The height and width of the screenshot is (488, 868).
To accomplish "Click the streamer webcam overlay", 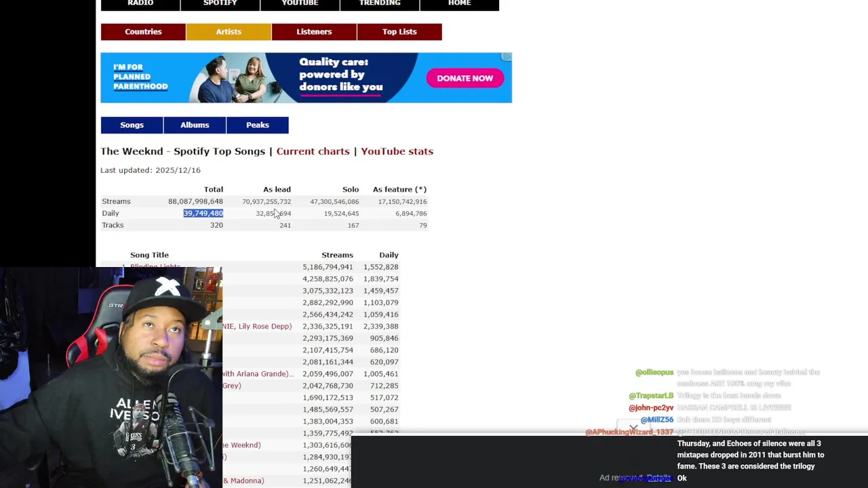I will [x=111, y=378].
